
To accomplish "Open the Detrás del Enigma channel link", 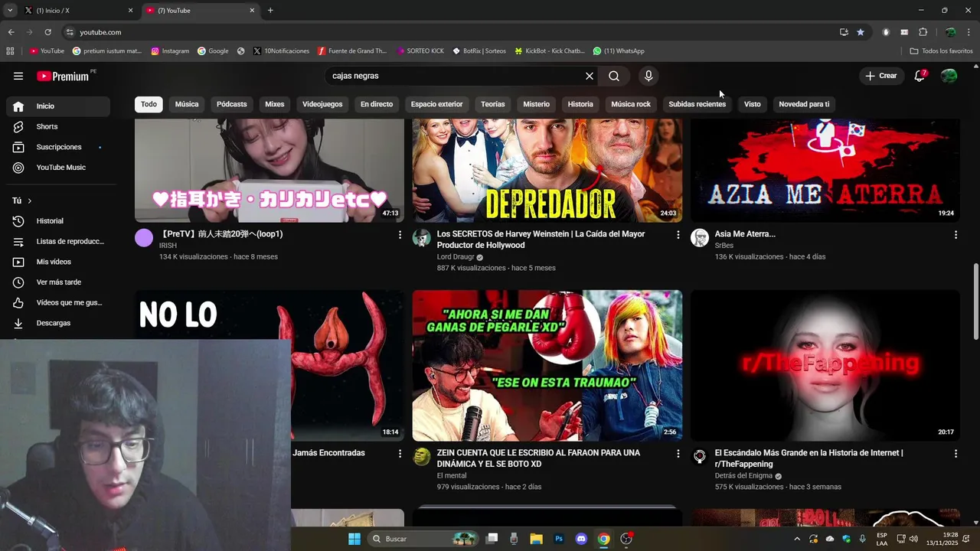I will [x=743, y=476].
